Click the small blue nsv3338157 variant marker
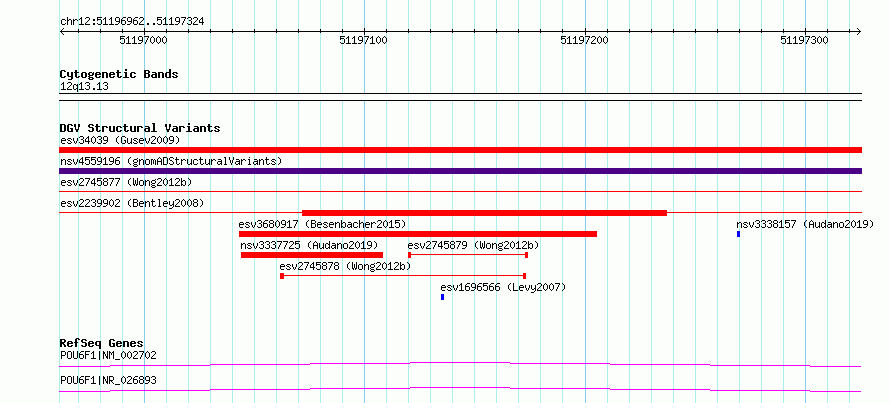 pos(738,234)
